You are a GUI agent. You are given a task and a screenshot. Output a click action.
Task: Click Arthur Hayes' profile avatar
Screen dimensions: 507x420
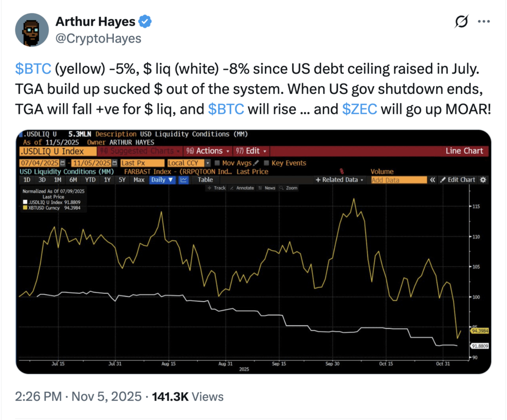tap(32, 29)
